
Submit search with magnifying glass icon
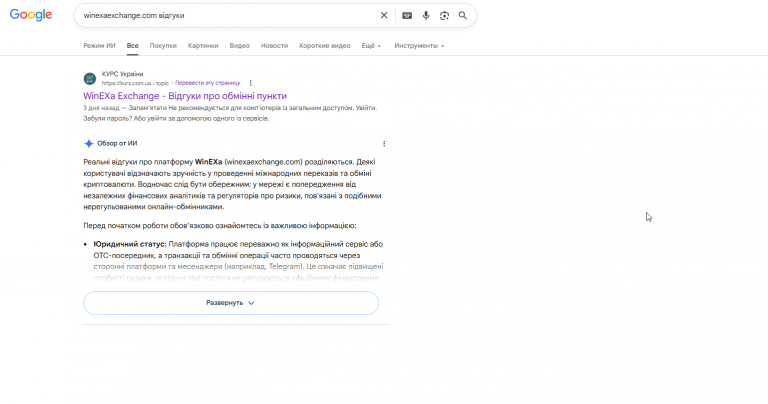(x=463, y=16)
